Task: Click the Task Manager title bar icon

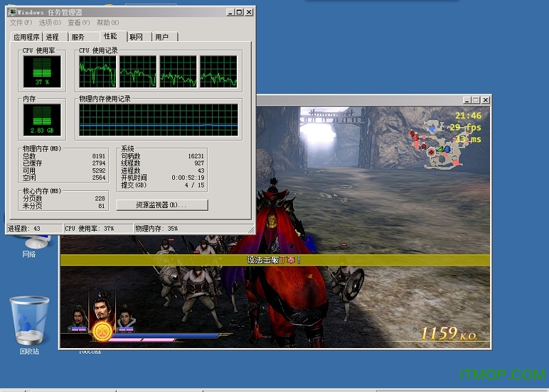Action: (x=13, y=12)
